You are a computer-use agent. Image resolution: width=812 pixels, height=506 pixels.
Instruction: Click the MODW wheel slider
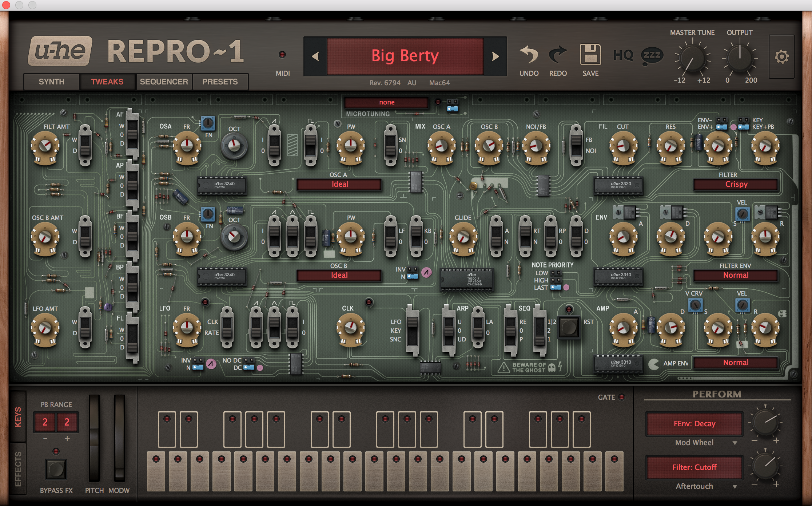pos(119,438)
